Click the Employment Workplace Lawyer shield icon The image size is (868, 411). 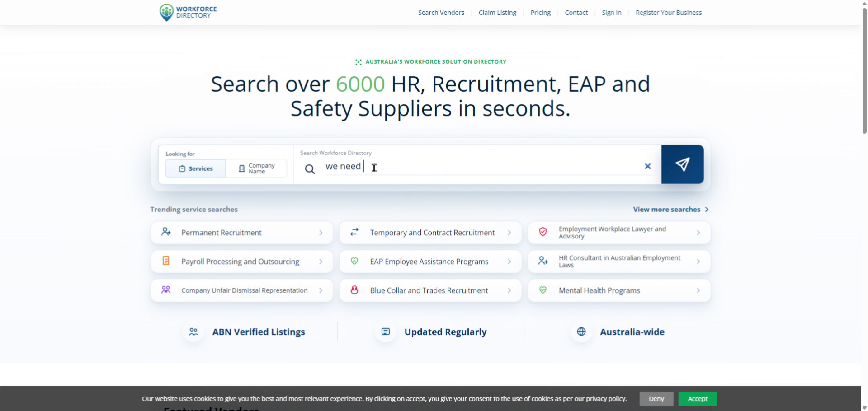point(543,232)
